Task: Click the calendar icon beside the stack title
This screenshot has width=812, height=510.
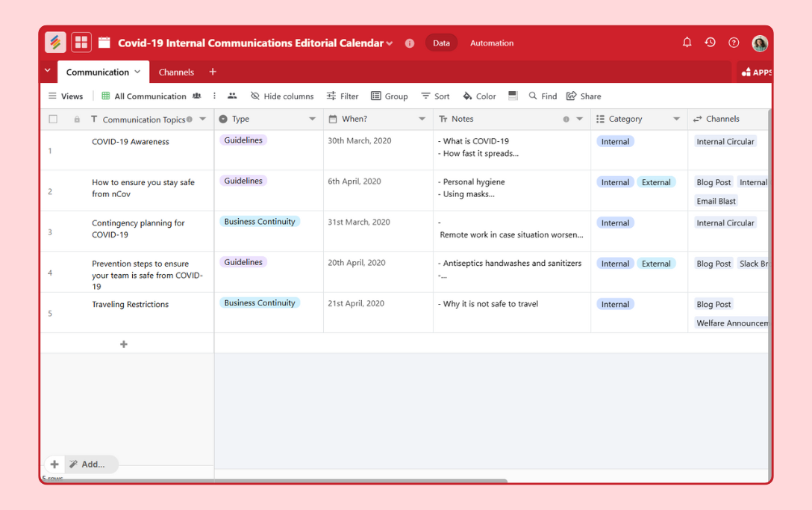Action: 104,43
